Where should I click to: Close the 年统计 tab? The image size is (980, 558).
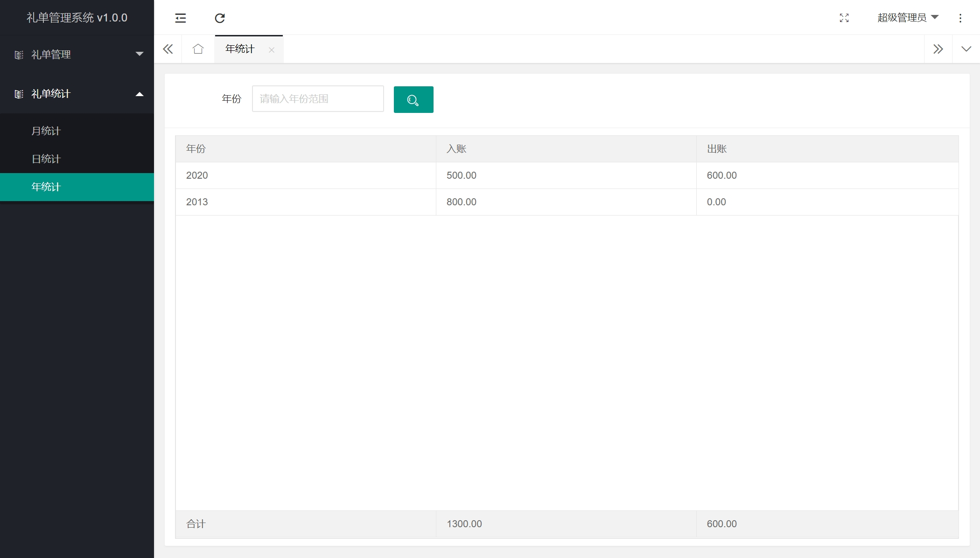272,50
